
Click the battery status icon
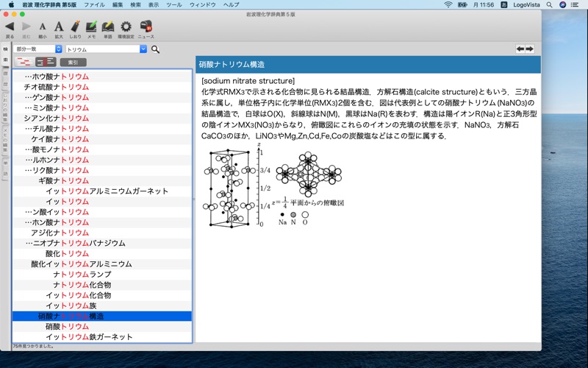tap(462, 5)
